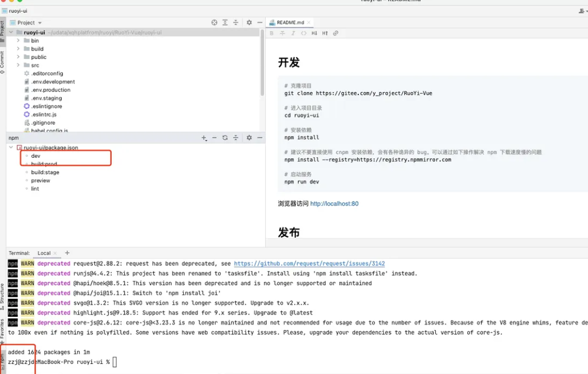Select the preview npm script
588x374 pixels.
click(x=40, y=180)
